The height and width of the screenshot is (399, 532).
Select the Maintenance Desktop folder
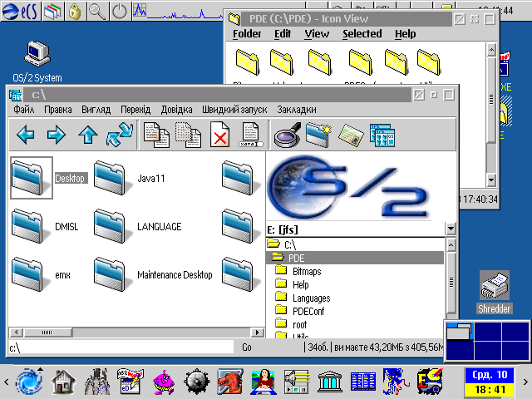(x=153, y=274)
